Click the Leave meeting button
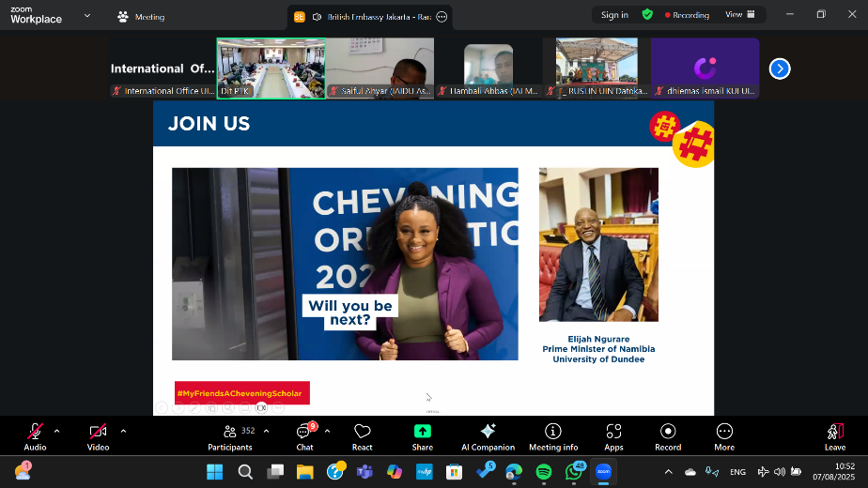868x488 pixels. (x=835, y=436)
